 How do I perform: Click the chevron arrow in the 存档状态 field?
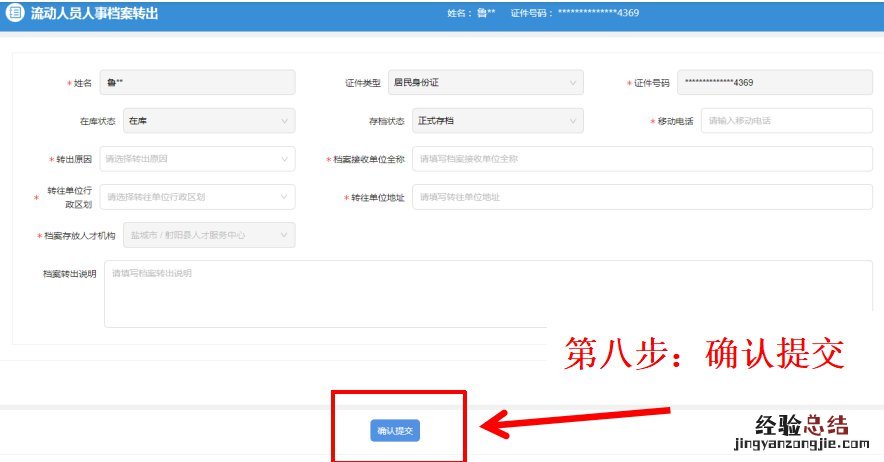(573, 121)
